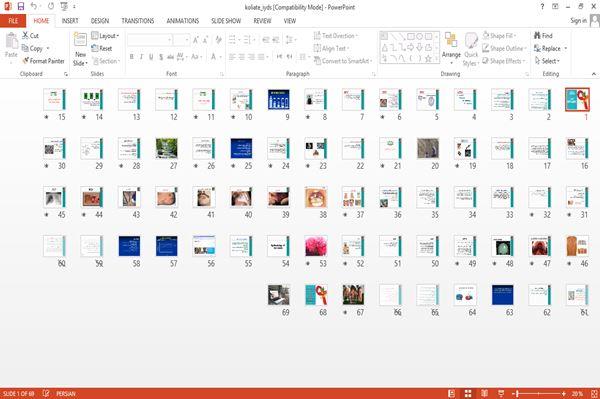Click the 20% zoom level
Screen dimensions: 600x399
[x=577, y=393]
